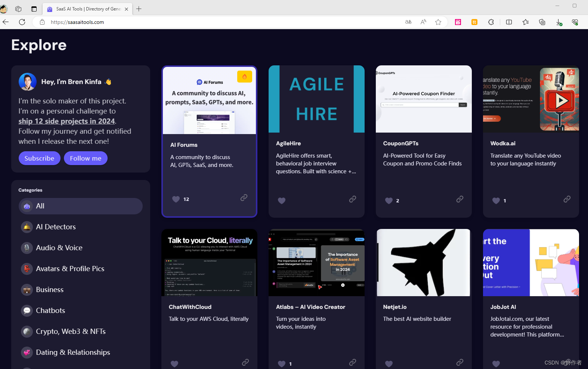Copy link icon on ChatWithCloud card

245,362
